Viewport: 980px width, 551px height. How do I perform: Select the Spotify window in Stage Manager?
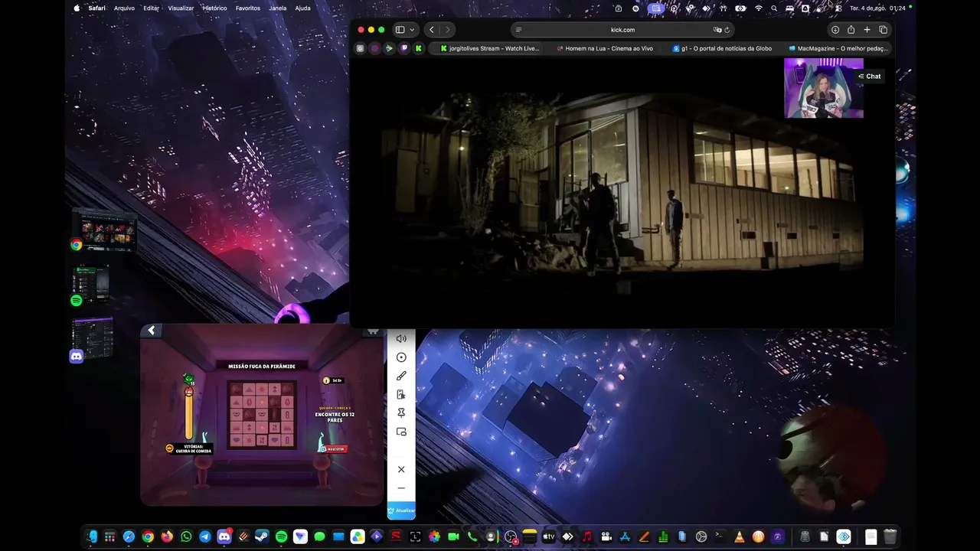pos(90,285)
